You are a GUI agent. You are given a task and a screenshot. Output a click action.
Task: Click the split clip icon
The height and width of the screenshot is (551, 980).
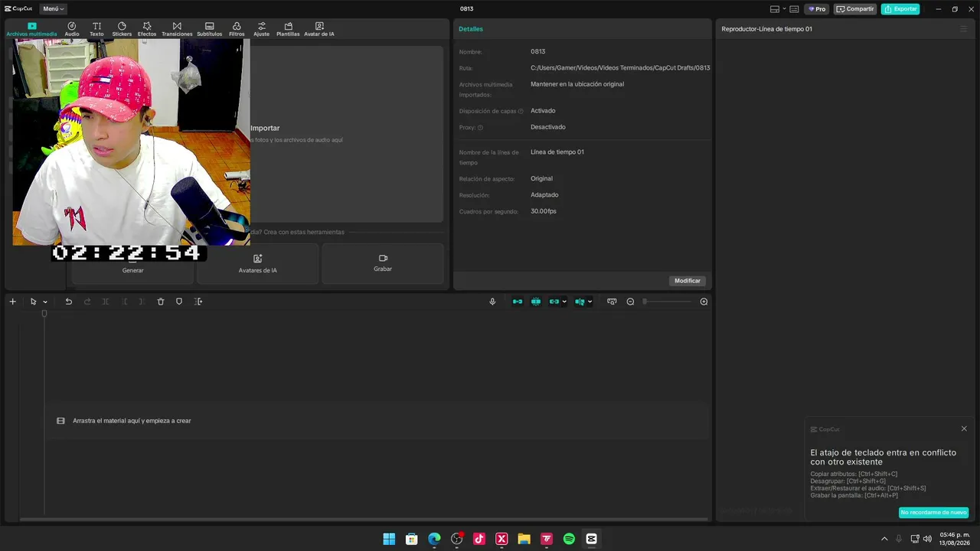click(x=106, y=302)
